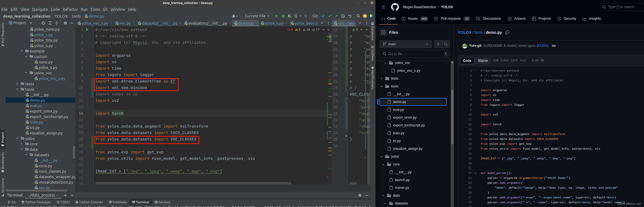Open Current File run configuration dropdown
This screenshot has width=644, height=207.
tap(257, 16)
